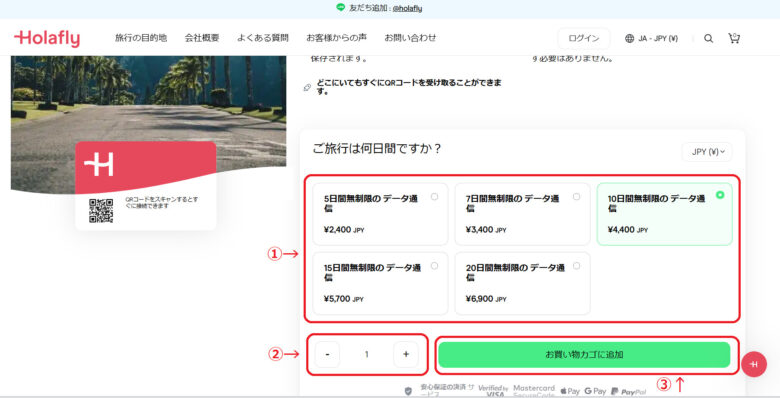This screenshot has width=780, height=398.
Task: Select the 7日間無制限 ¥3,400 plan
Action: pyautogui.click(x=522, y=214)
